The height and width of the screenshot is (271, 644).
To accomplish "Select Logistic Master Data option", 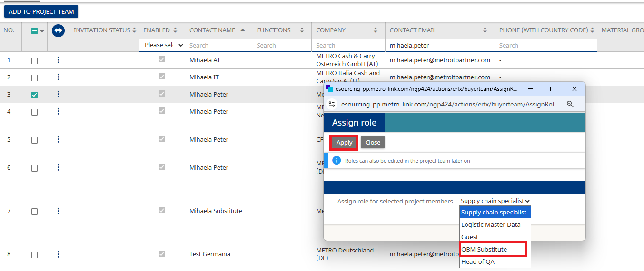I will [495, 224].
